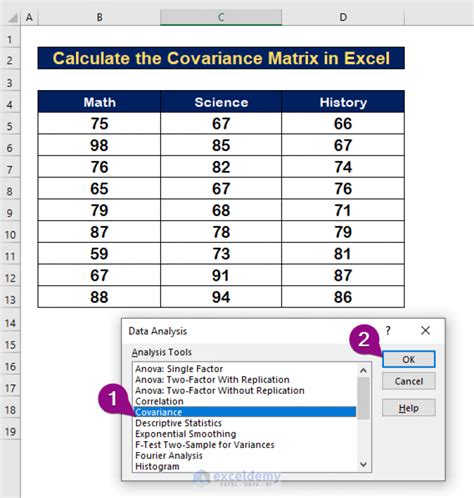This screenshot has width=474, height=498.
Task: Click the Science cell with 78
Action: point(221,232)
